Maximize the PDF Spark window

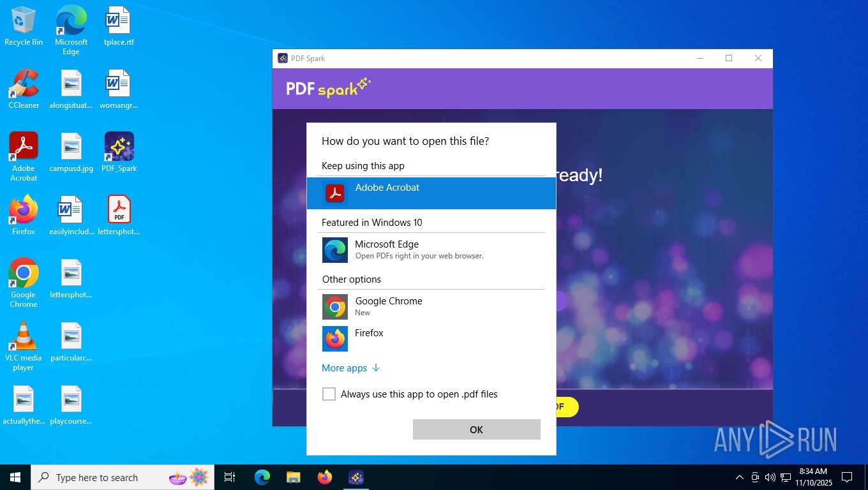pos(729,58)
